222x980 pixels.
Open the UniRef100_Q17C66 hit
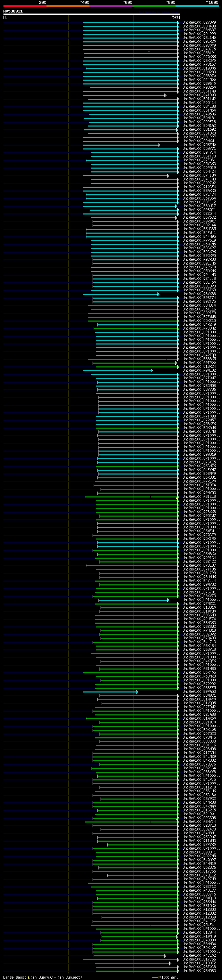[x=199, y=959]
